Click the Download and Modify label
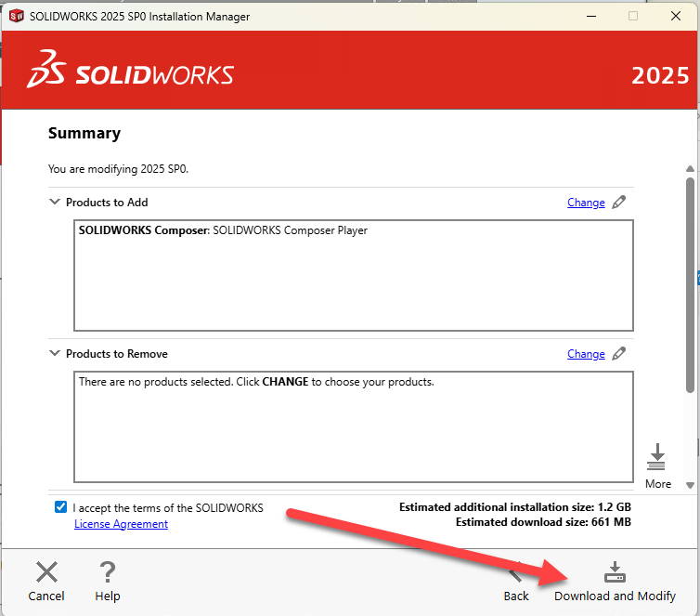Viewport: 700px width, 616px height. [615, 596]
